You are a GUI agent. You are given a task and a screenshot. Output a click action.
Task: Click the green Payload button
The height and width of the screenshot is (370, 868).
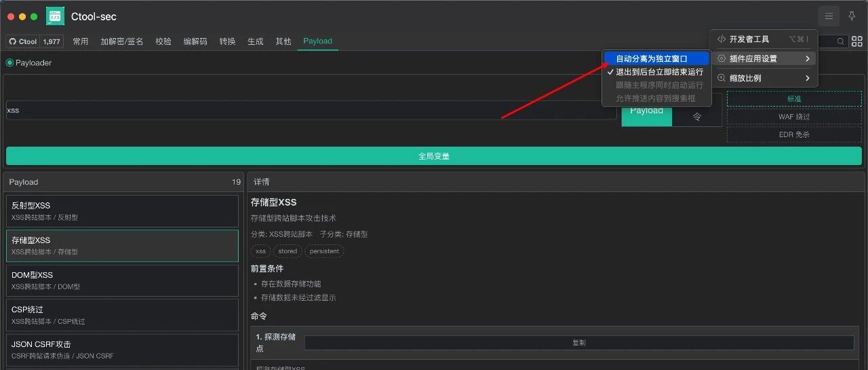tap(646, 110)
